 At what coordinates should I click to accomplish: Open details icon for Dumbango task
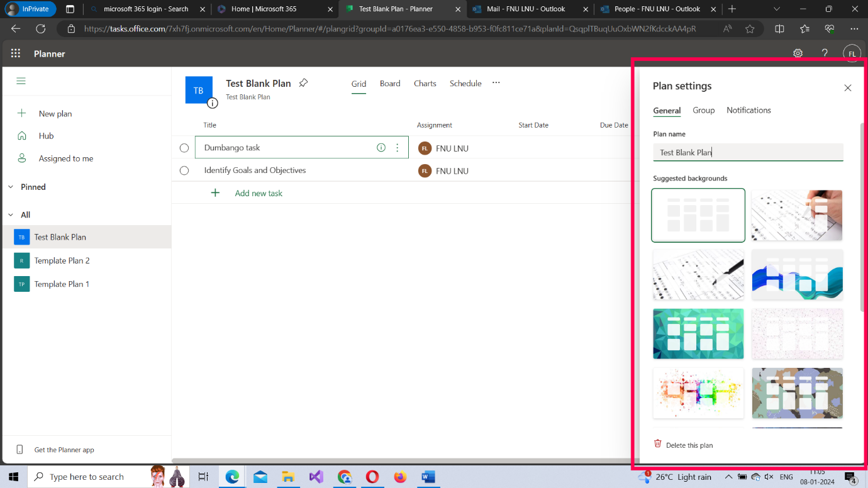coord(381,148)
